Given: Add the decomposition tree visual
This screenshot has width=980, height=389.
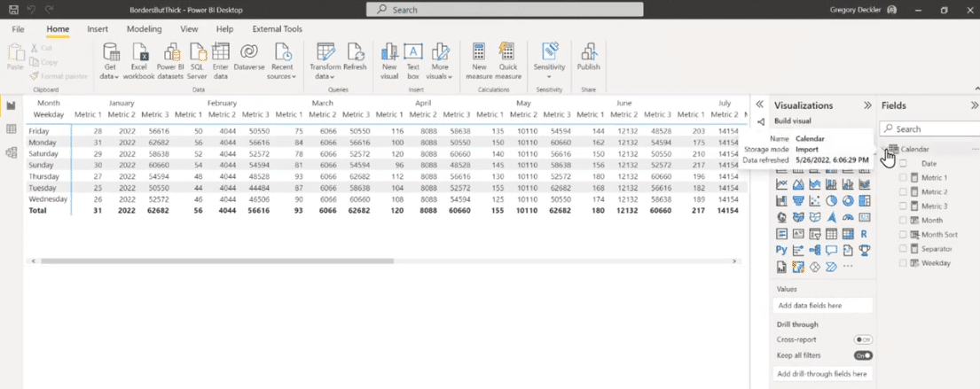Looking at the screenshot, I should point(815,251).
